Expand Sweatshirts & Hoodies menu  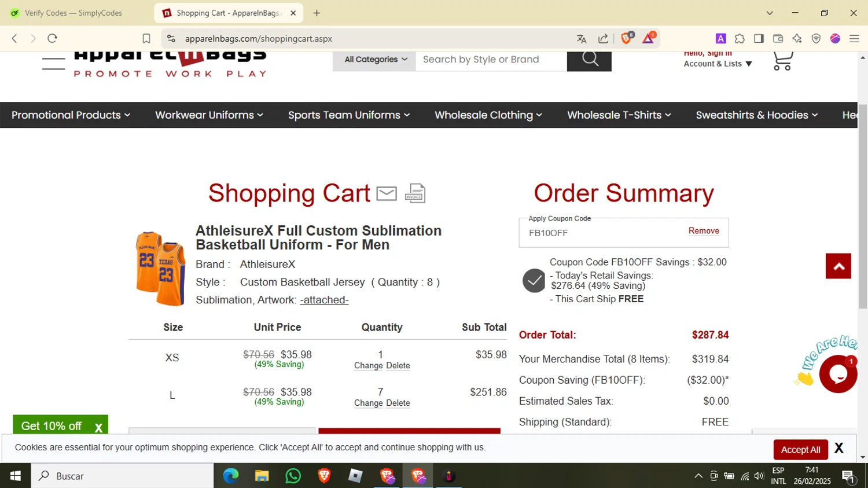(x=757, y=115)
